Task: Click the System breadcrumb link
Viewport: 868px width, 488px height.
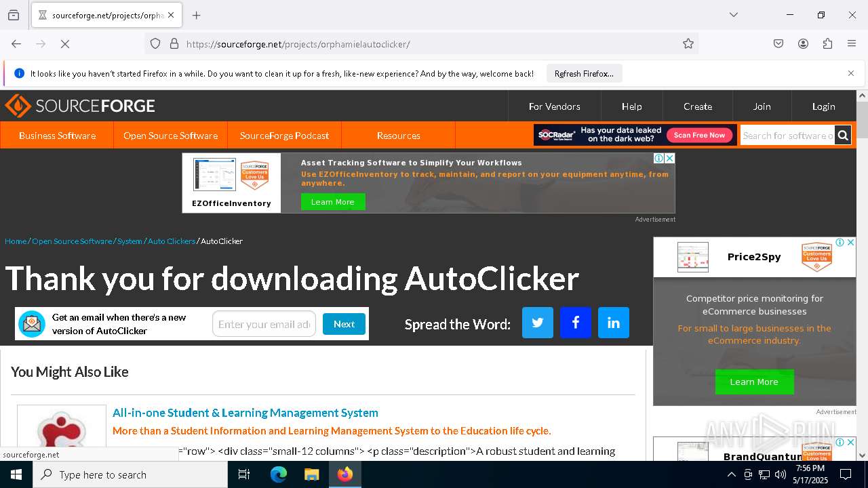Action: 130,241
